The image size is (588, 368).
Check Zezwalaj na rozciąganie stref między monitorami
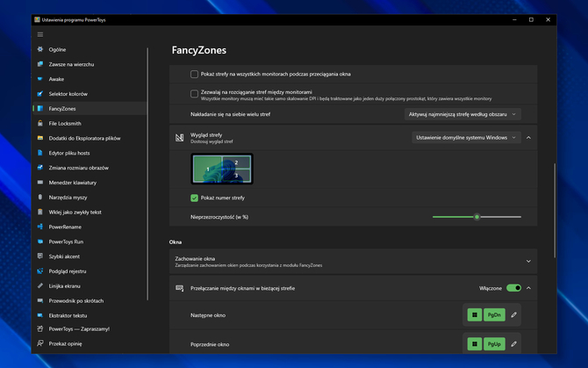pyautogui.click(x=194, y=94)
